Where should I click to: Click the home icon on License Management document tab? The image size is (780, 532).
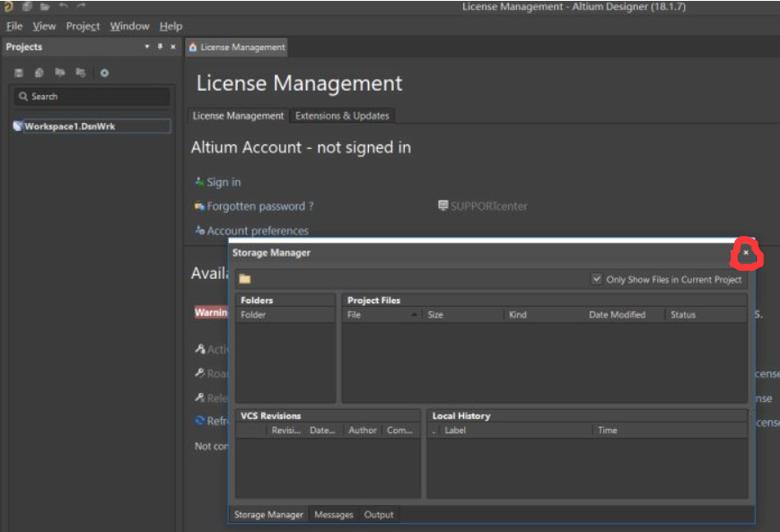pos(192,48)
